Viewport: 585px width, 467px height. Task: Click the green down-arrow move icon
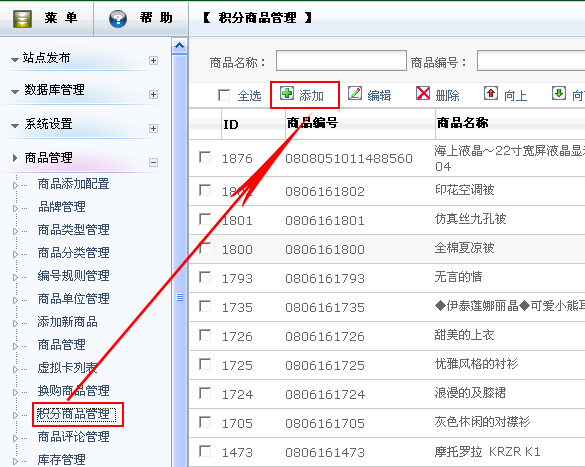pyautogui.click(x=559, y=93)
